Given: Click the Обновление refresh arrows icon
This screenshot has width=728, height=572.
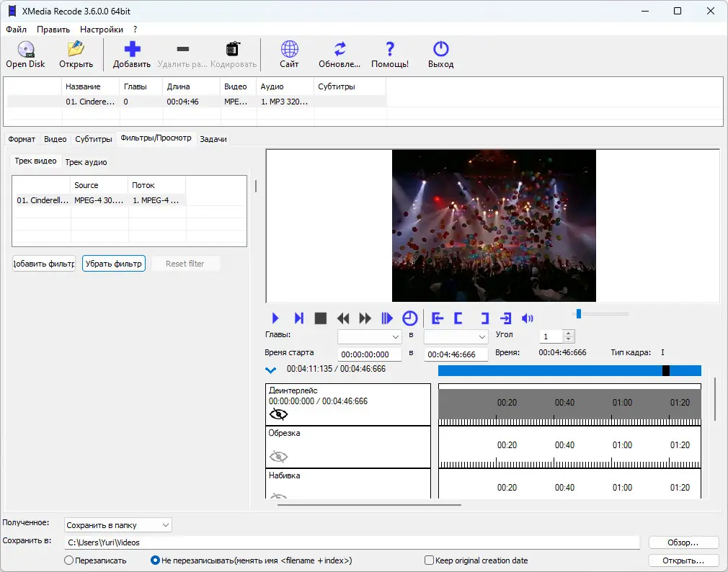Looking at the screenshot, I should pyautogui.click(x=339, y=50).
